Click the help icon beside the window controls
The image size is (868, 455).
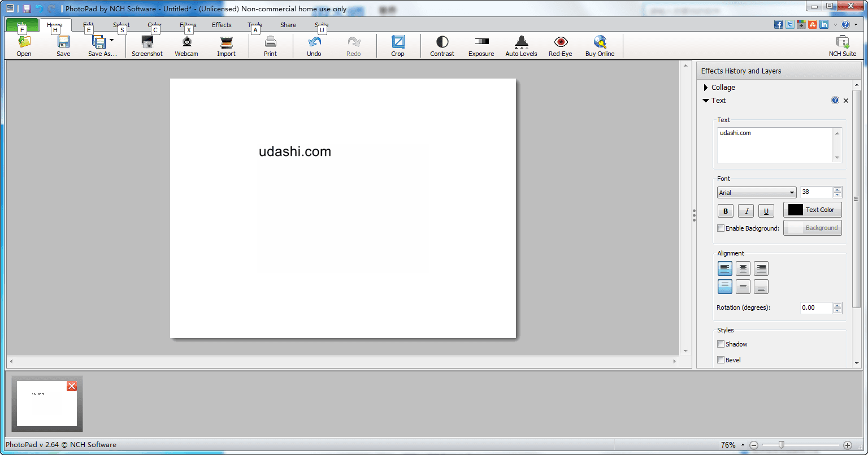[845, 24]
